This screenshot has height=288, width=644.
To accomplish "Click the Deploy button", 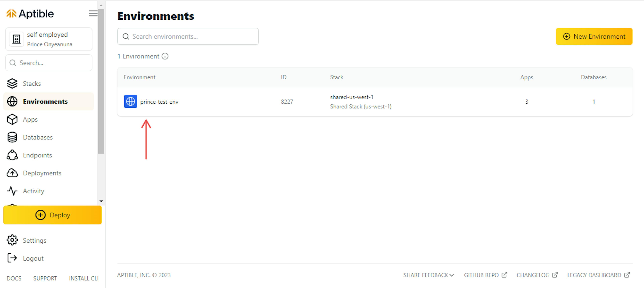I will coord(52,215).
